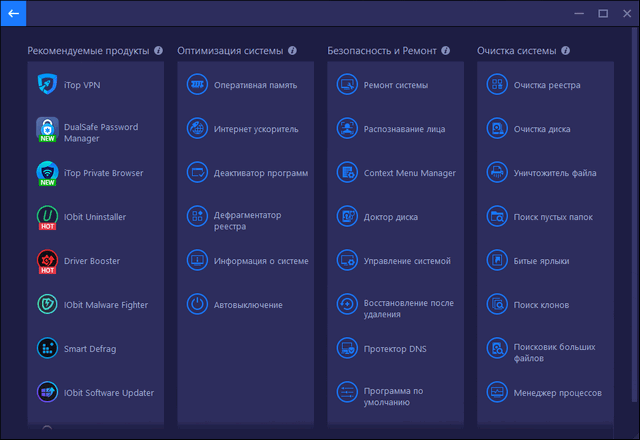Click the Поиск клонов text
Image resolution: width=640 pixels, height=440 pixels.
tap(541, 305)
